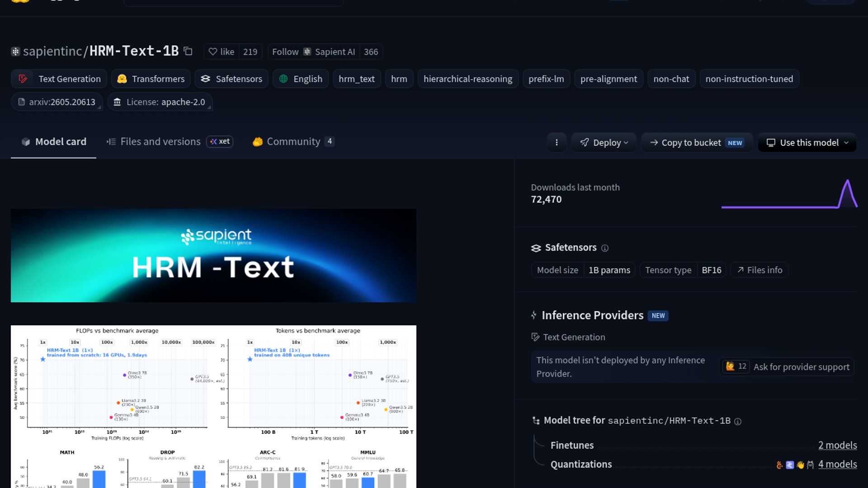Screen dimensions: 868x488
Task: Open the Finetunes 2 models link
Action: [837, 445]
